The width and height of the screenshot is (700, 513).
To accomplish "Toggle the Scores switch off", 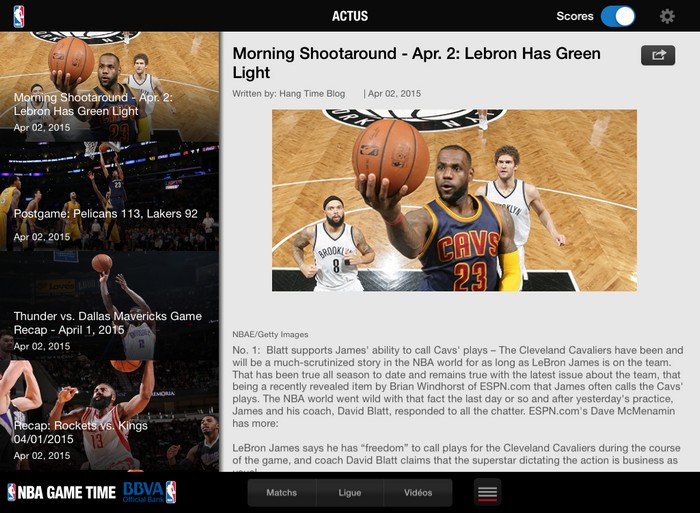I will coord(618,17).
